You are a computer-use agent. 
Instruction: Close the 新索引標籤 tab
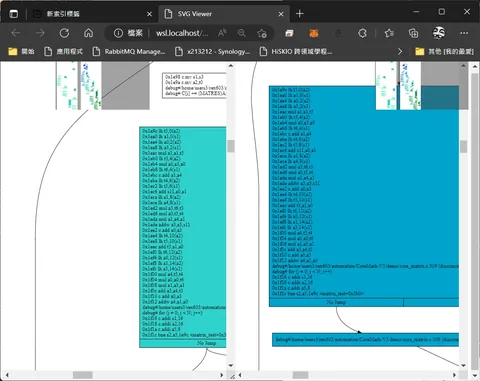pos(149,14)
